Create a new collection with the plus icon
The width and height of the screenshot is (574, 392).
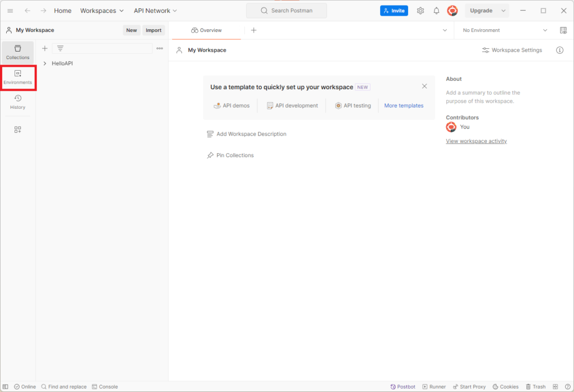(x=45, y=48)
